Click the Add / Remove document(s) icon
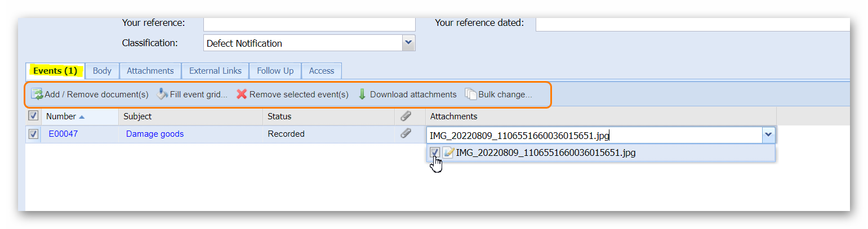Viewport: 868px width, 229px height. [37, 95]
